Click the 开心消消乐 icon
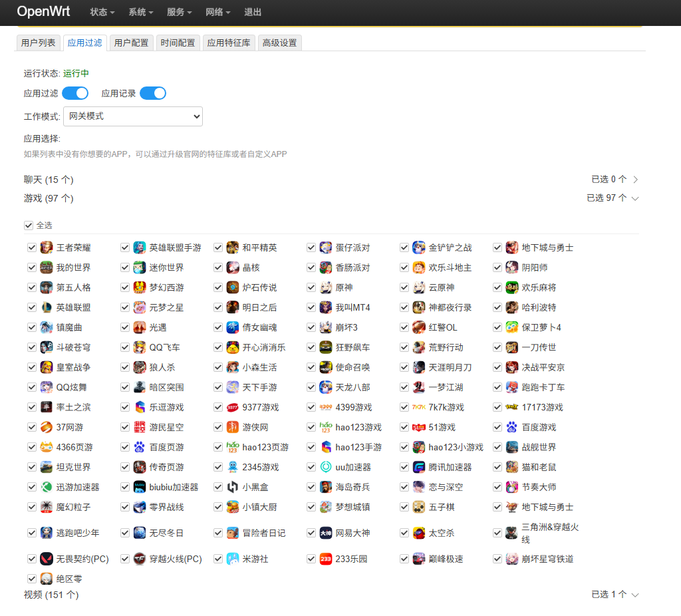The width and height of the screenshot is (681, 616). pos(233,347)
